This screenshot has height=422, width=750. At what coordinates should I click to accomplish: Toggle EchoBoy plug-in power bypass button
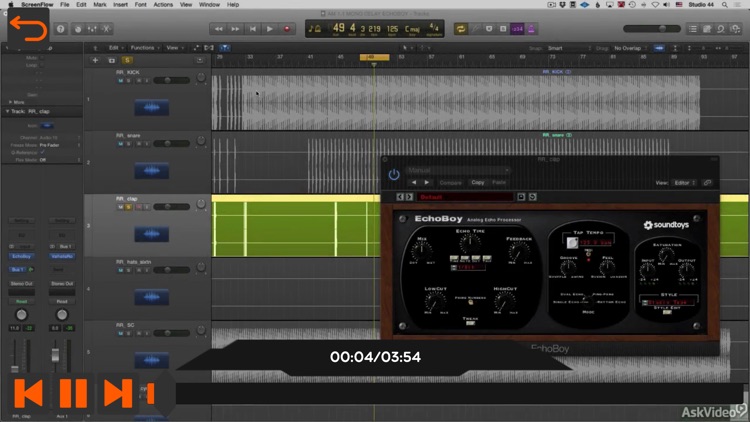(x=394, y=175)
